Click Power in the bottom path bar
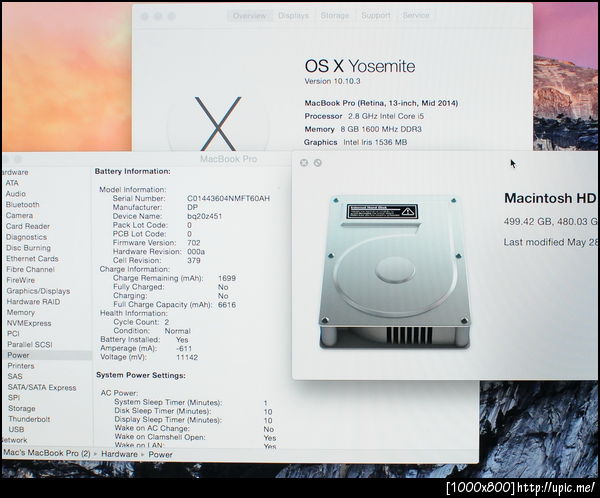The width and height of the screenshot is (600, 498). tap(160, 454)
